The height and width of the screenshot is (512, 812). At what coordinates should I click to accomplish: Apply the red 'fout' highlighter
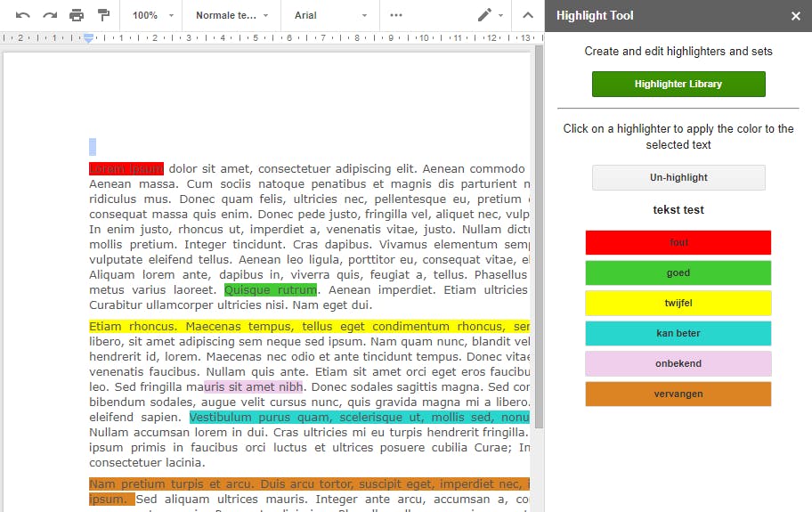pyautogui.click(x=678, y=242)
